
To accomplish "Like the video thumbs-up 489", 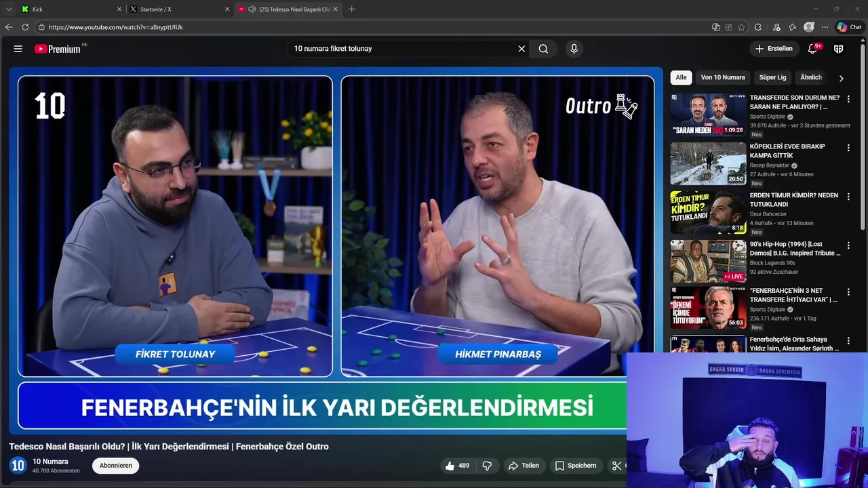I will point(457,466).
